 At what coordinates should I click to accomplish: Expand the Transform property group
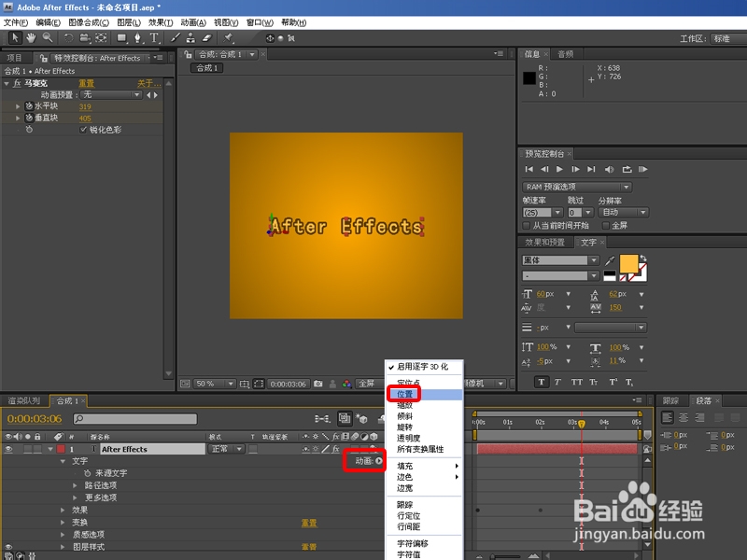[x=63, y=523]
